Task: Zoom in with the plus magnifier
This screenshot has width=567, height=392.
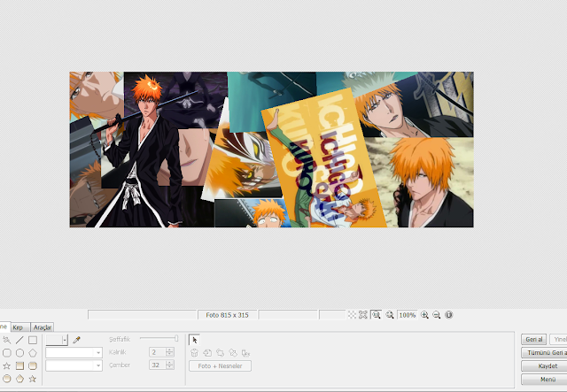Action: [x=424, y=315]
